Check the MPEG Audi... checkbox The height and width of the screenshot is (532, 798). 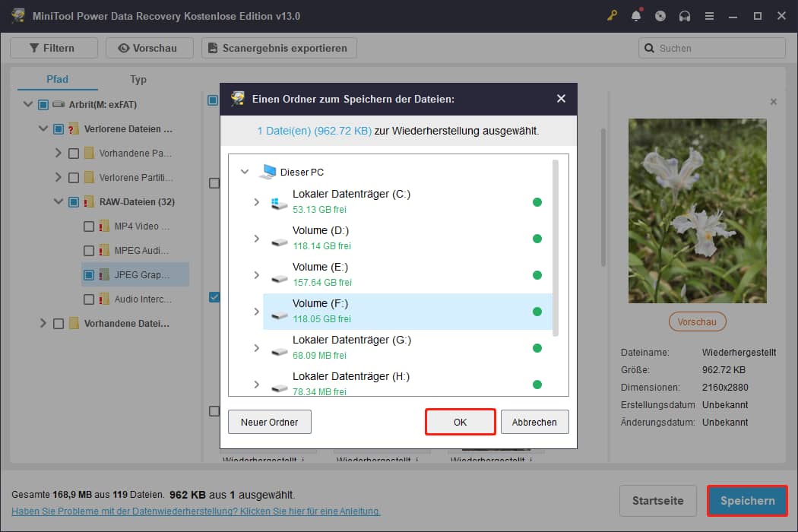click(x=89, y=251)
